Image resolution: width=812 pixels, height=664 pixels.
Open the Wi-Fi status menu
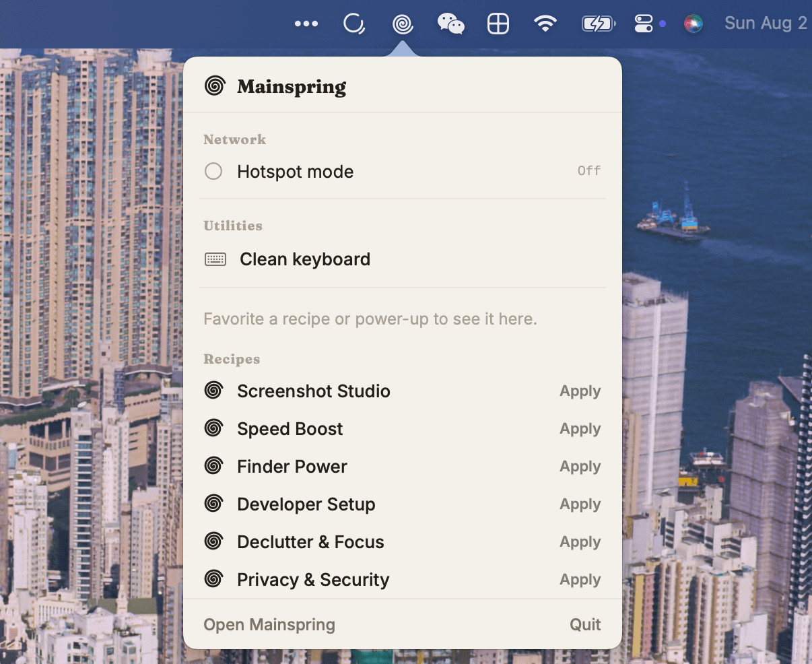click(x=545, y=24)
